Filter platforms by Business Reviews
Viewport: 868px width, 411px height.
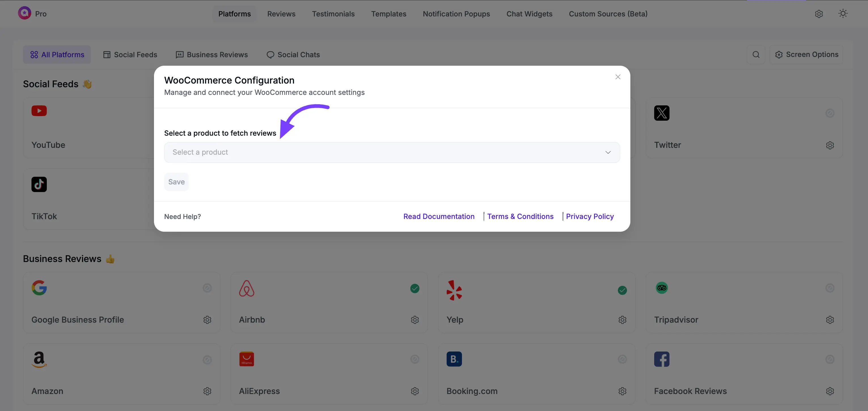coord(212,54)
